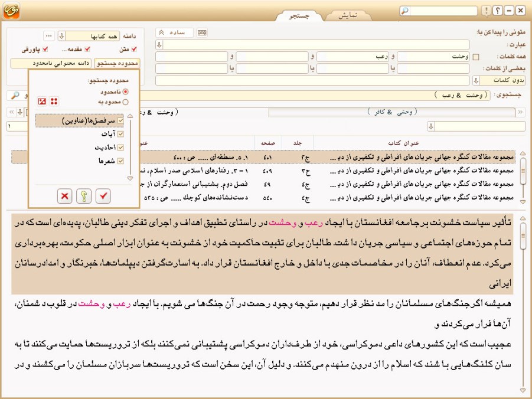The image size is (532, 399).
Task: Open help via the title bar question mark
Action: pos(498,11)
